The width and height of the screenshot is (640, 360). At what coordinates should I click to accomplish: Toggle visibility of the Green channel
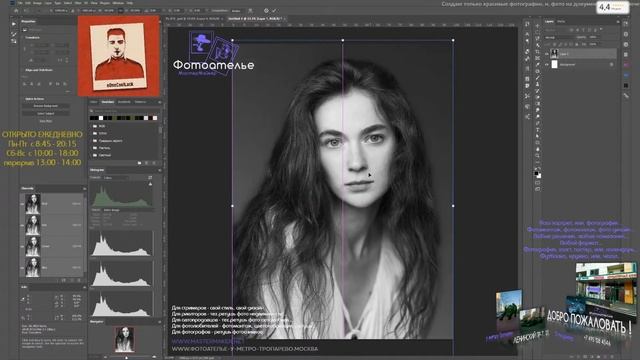[x=22, y=246]
